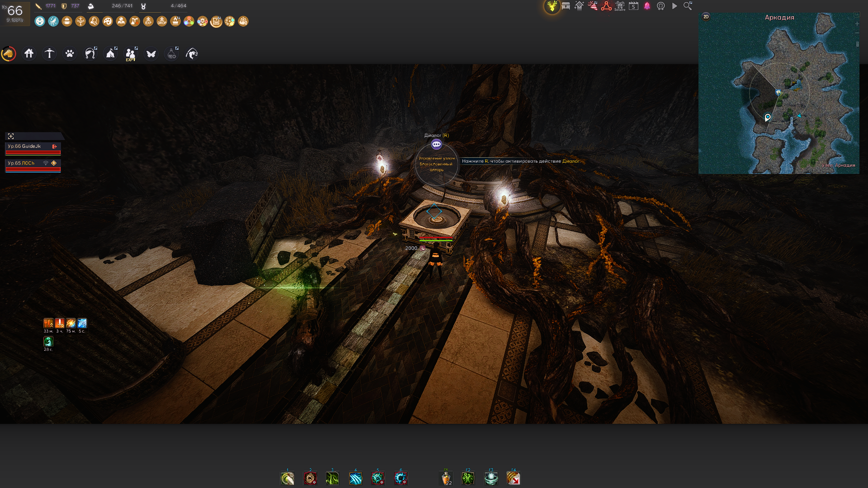The image size is (868, 488).
Task: Click the attack power sword icon
Action: 38,6
